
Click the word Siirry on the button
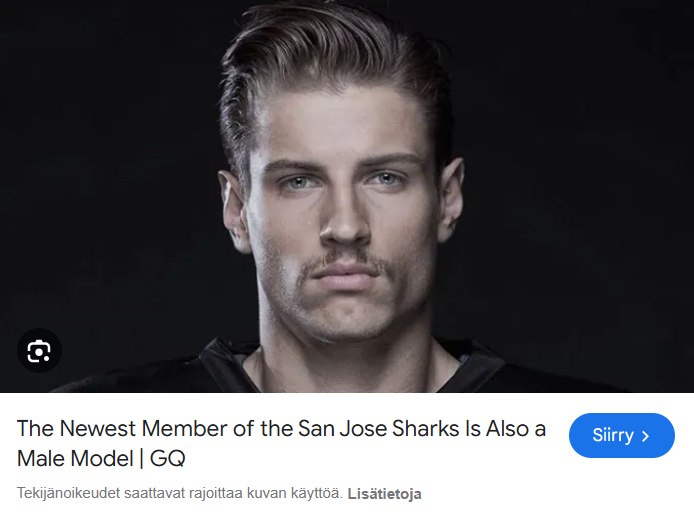(613, 436)
